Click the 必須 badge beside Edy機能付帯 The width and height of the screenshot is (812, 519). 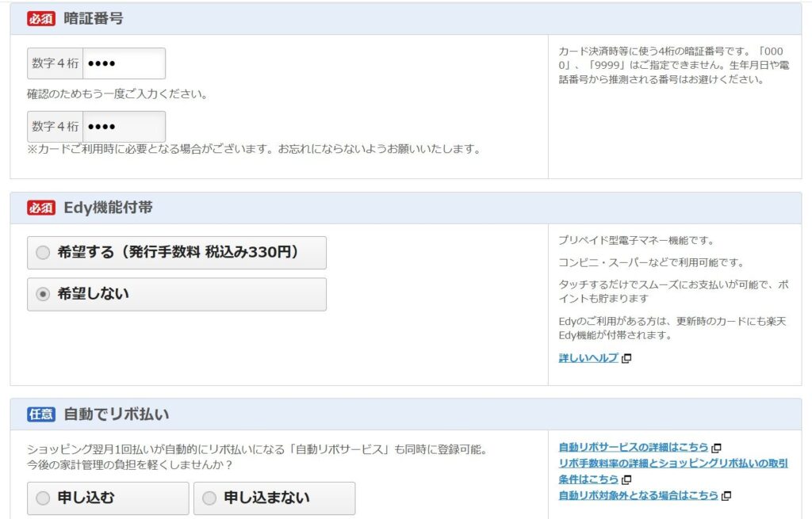click(x=41, y=208)
